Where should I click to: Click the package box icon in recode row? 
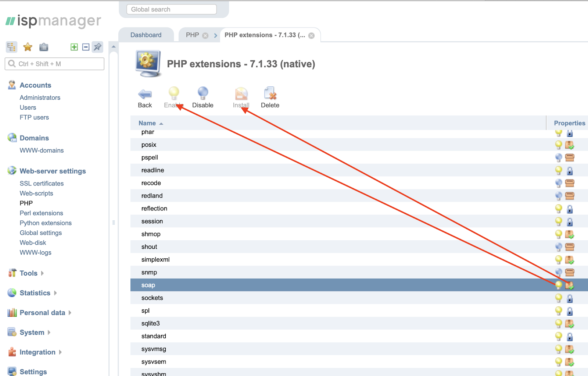(570, 183)
